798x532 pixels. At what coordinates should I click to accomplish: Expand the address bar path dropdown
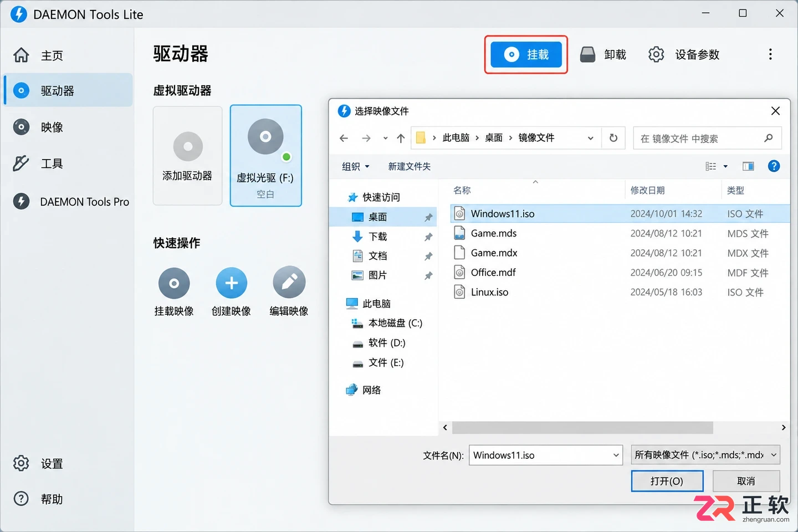coord(590,138)
